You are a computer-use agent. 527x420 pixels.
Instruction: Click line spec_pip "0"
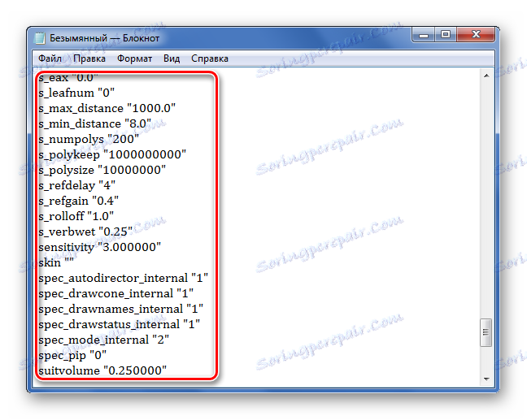[x=72, y=356]
